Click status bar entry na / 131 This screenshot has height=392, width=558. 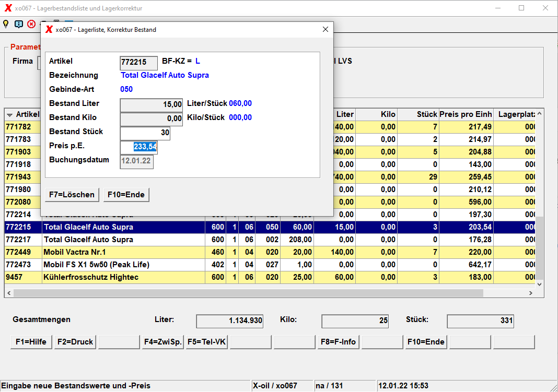pos(329,386)
